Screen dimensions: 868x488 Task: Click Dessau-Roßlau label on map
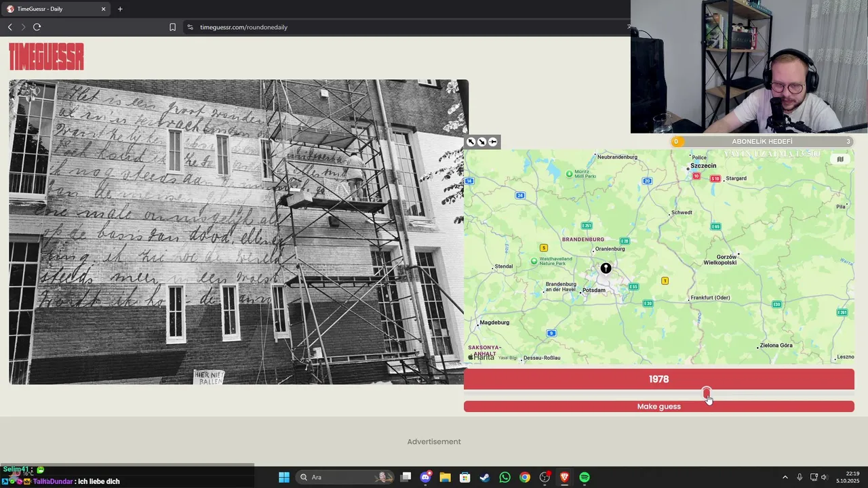pyautogui.click(x=542, y=358)
